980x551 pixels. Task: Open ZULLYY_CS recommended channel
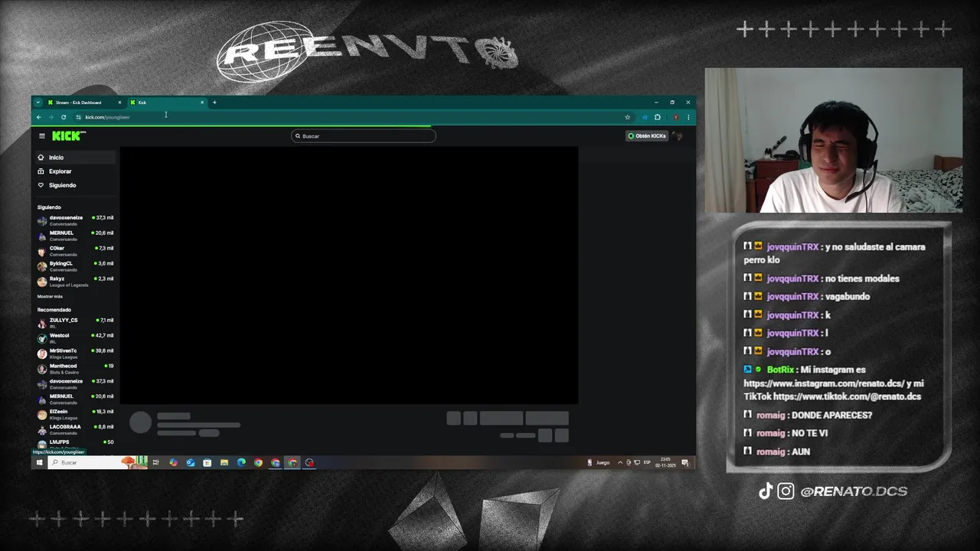point(75,323)
